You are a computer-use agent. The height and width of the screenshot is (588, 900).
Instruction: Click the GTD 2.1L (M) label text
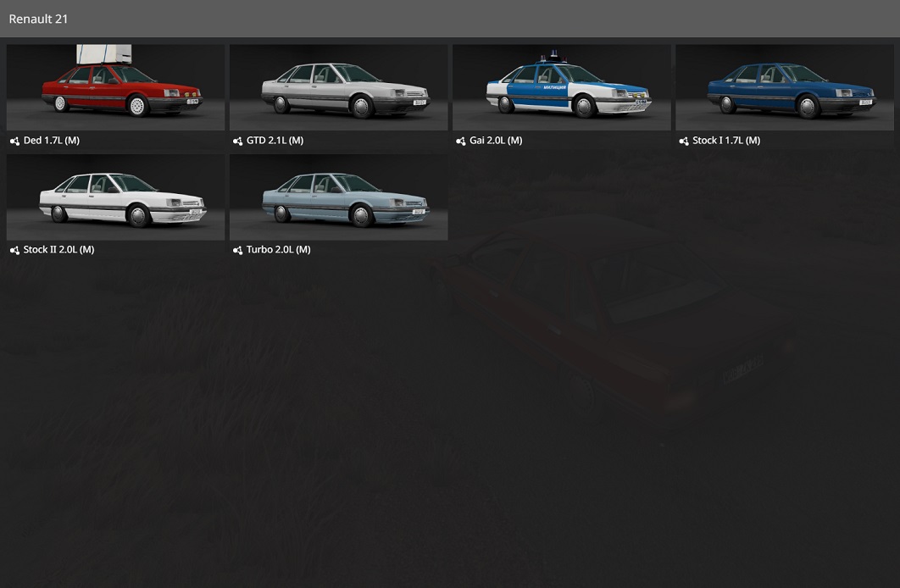(x=275, y=141)
